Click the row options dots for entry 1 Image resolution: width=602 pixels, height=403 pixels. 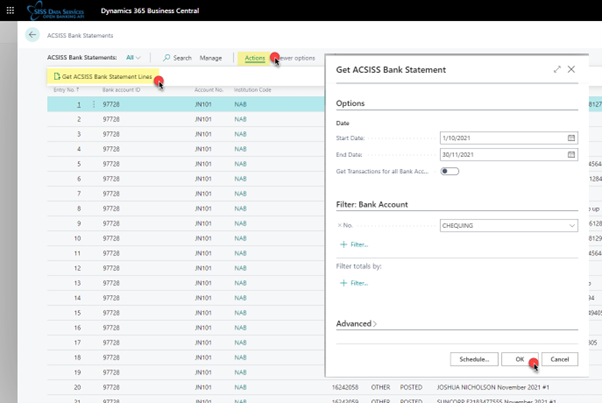(x=96, y=104)
